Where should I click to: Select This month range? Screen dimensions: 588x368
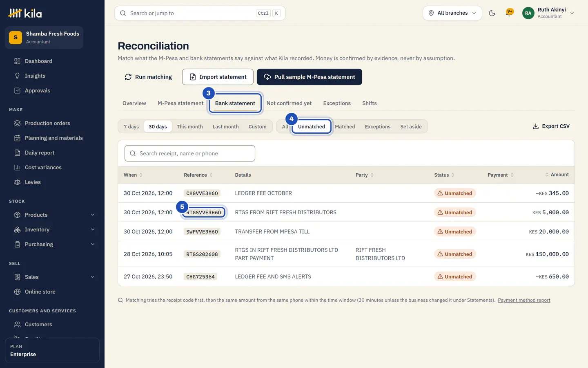pos(190,127)
